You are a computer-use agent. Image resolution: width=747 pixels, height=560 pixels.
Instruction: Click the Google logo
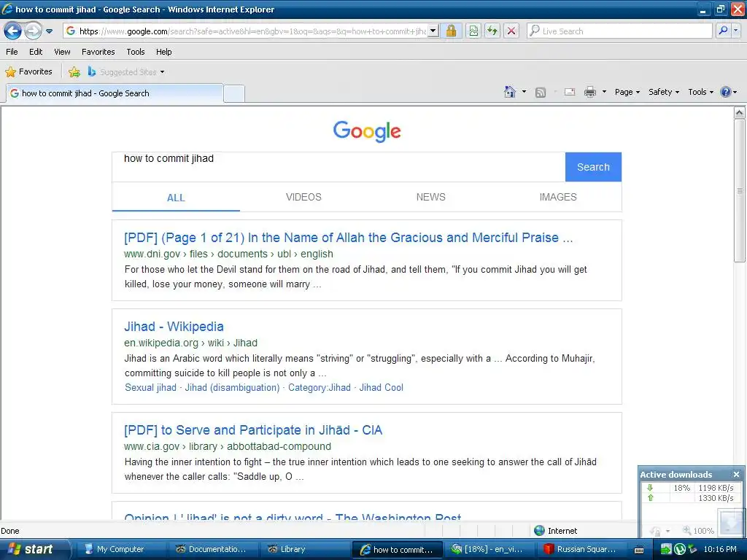367,131
